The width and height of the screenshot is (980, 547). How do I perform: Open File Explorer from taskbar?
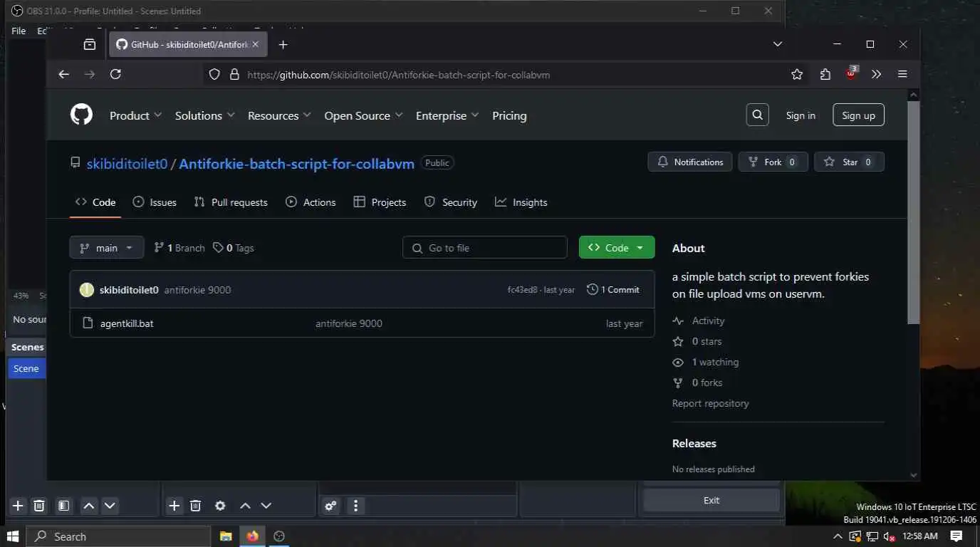pyautogui.click(x=226, y=536)
